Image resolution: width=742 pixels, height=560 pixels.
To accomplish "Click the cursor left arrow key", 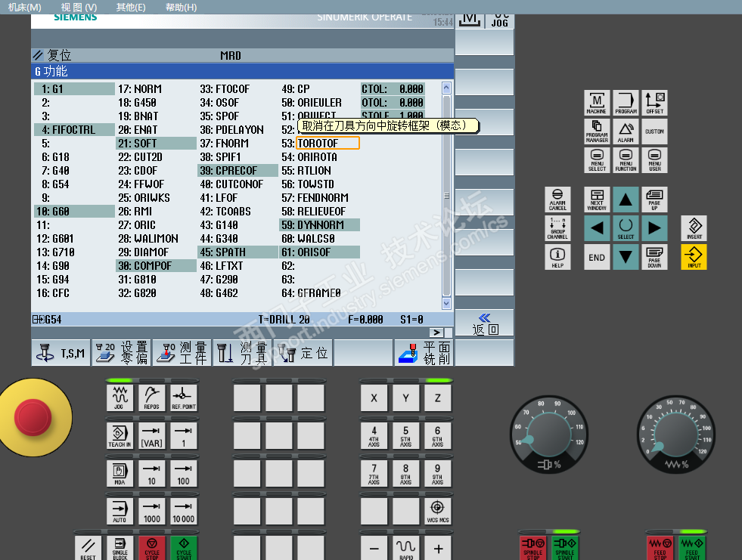I will (x=597, y=228).
